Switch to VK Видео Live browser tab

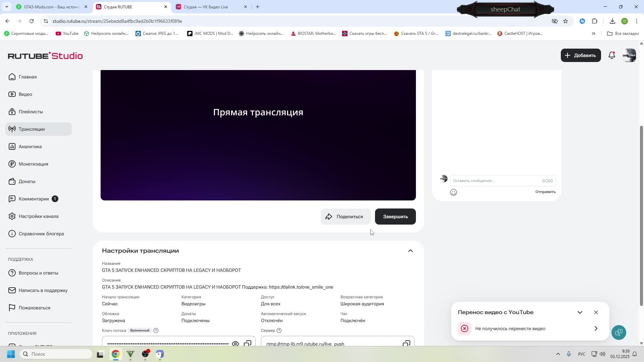[206, 7]
